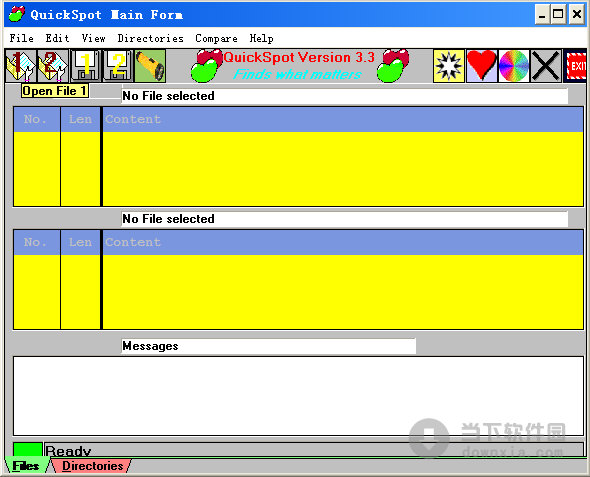Open the View menu

[x=94, y=38]
